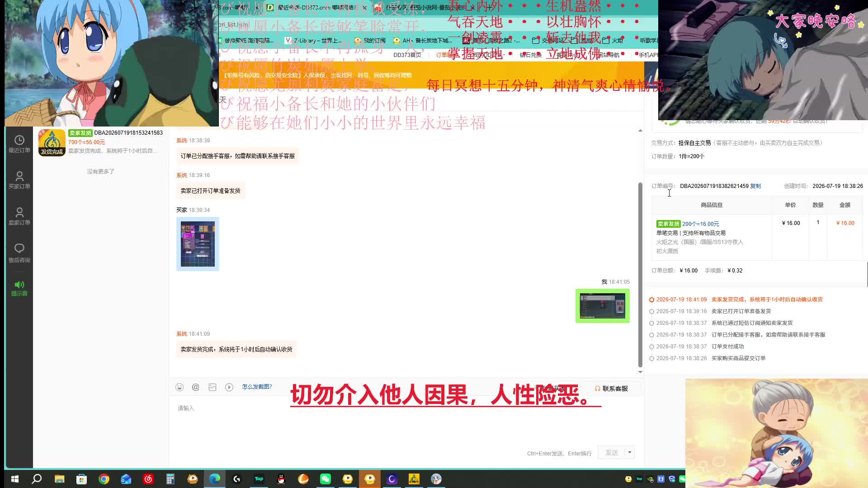Open the buyer's screenshot thumbnail at 18:39:34

[x=198, y=244]
